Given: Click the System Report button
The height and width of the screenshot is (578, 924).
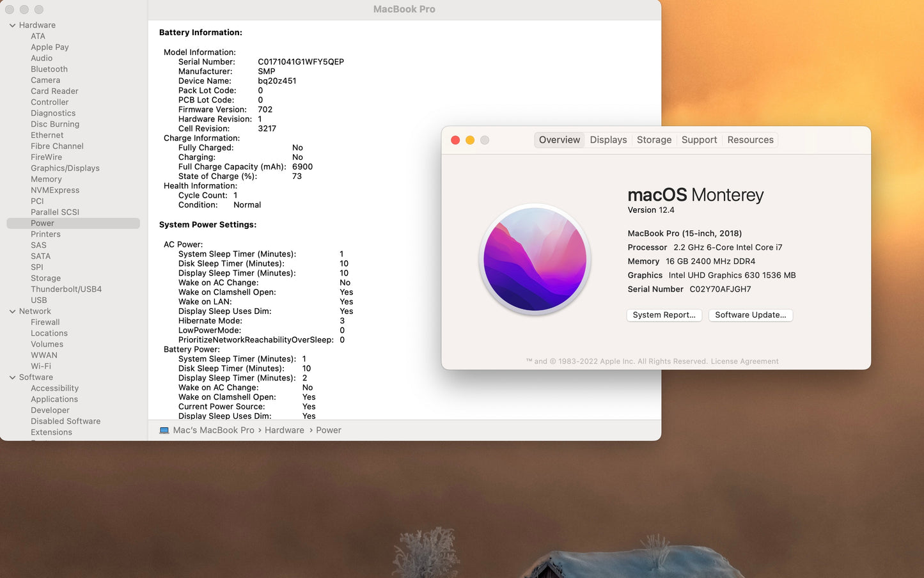Looking at the screenshot, I should (664, 315).
